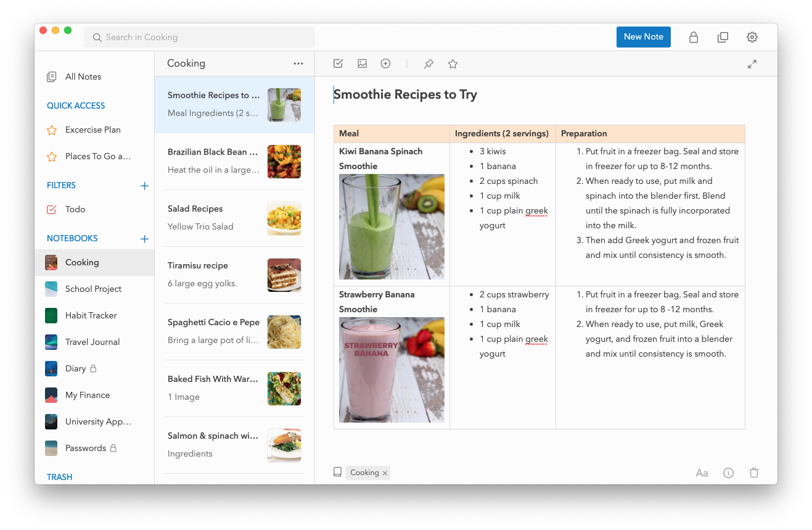Click the '2 cups spinach' ingredient line
The image size is (812, 530).
pyautogui.click(x=509, y=181)
